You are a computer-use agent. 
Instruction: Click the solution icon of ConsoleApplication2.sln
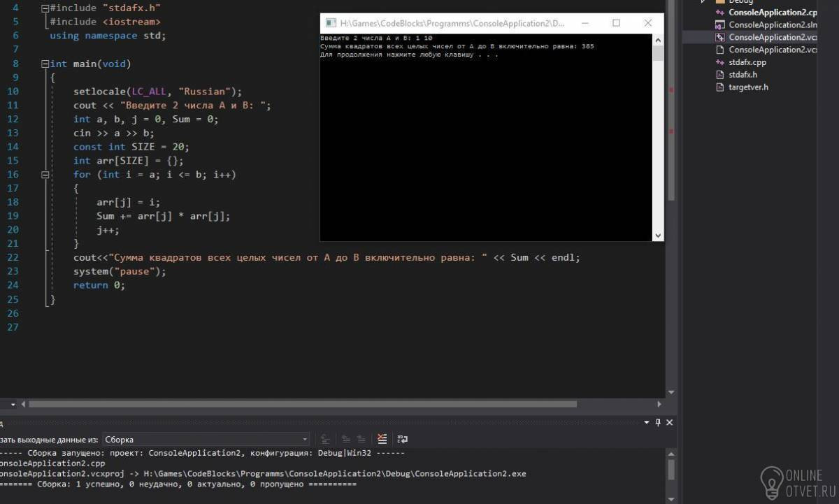tap(720, 24)
